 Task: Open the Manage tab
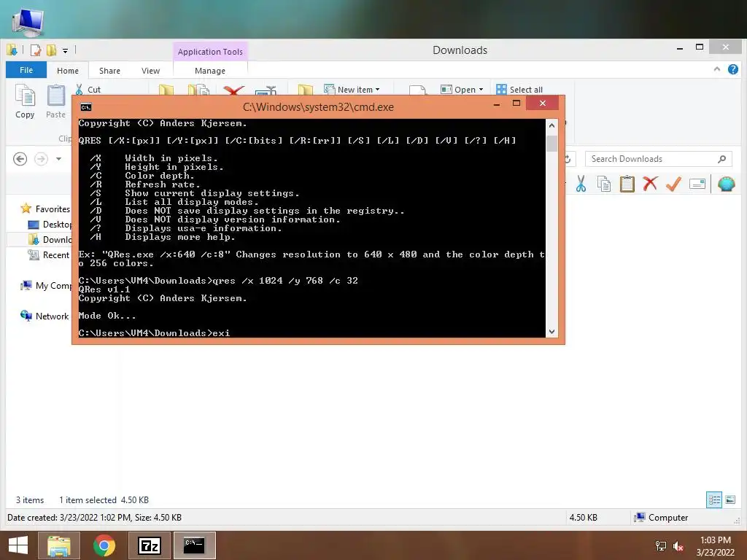(210, 71)
